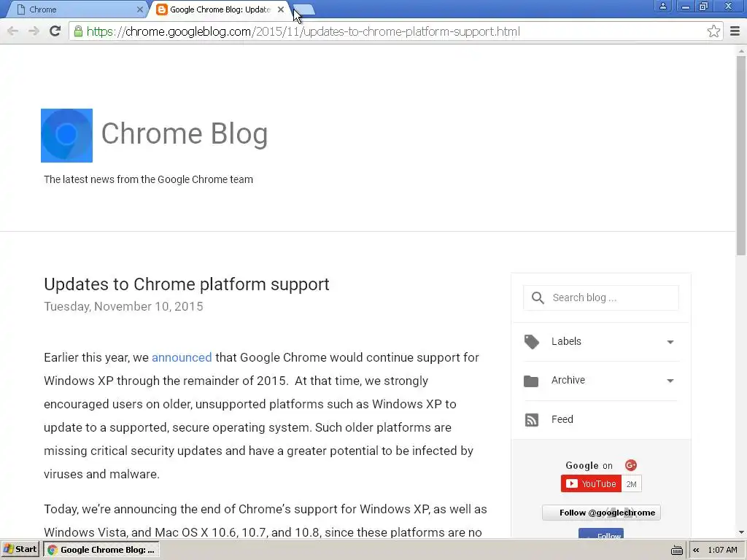
Task: Open the Chrome hamburger menu
Action: tap(735, 31)
